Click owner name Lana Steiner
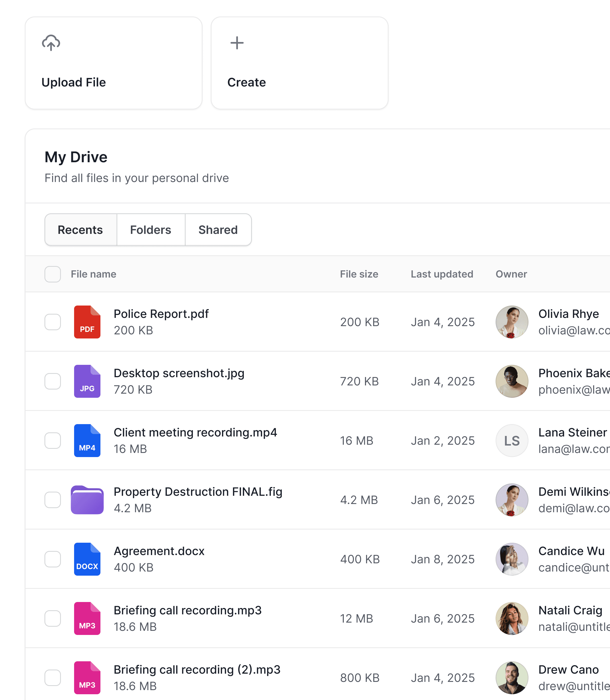The width and height of the screenshot is (610, 700). pyautogui.click(x=573, y=432)
